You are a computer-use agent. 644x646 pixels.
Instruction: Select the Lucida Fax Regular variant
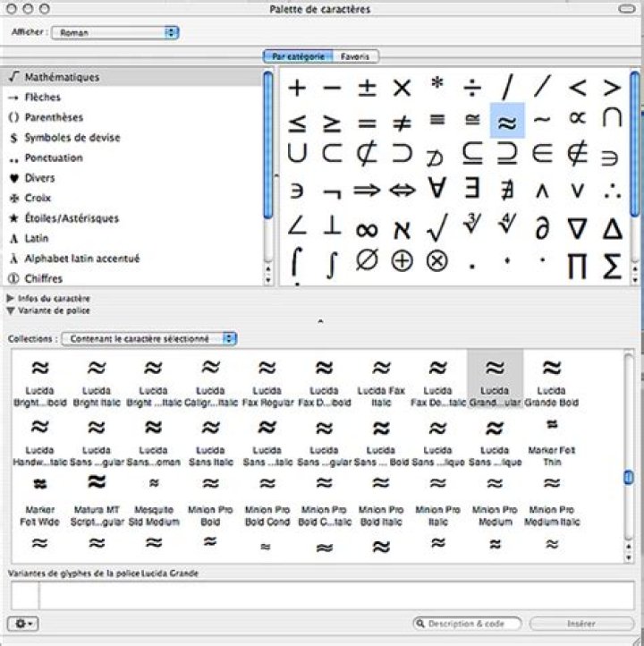pyautogui.click(x=267, y=379)
